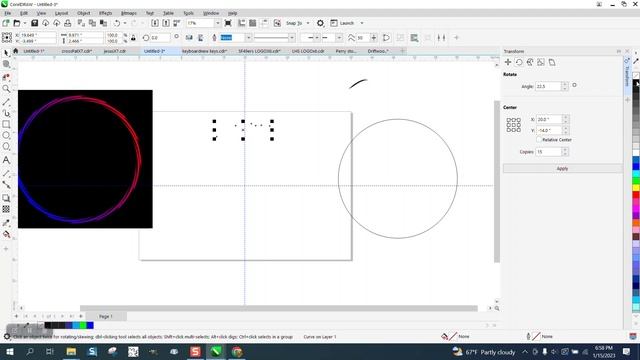
Task: Open the File menu
Action: point(8,13)
